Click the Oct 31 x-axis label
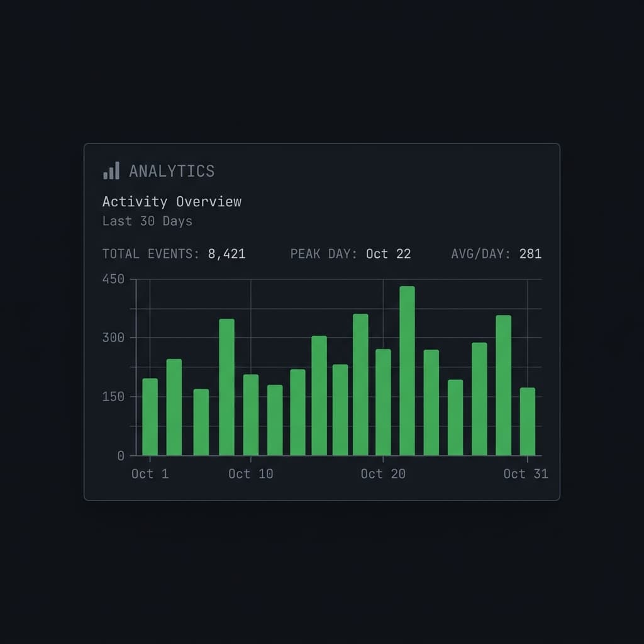This screenshot has height=644, width=644. pos(526,474)
